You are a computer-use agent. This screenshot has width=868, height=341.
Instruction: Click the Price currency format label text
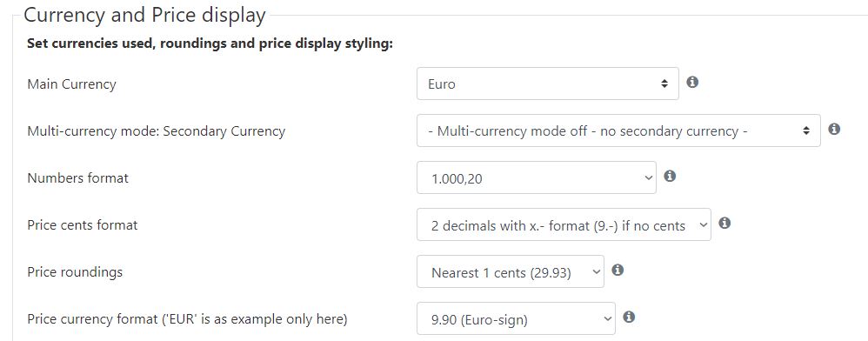point(187,319)
